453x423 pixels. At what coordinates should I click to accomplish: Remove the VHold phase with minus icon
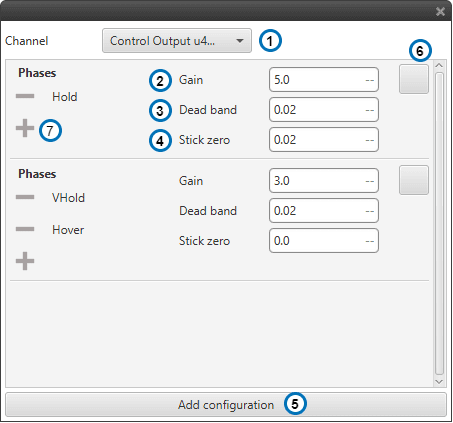(x=25, y=197)
